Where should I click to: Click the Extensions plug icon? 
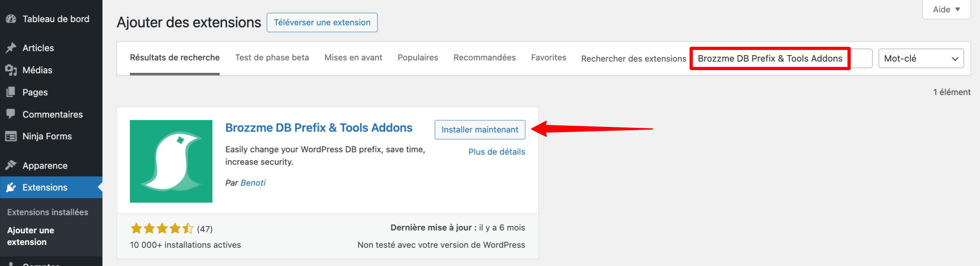pyautogui.click(x=11, y=187)
